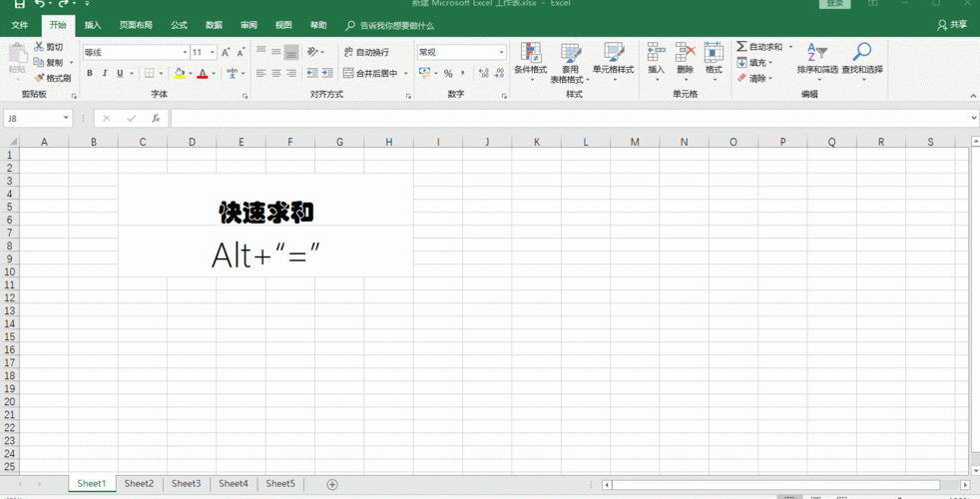Open the File (文件) tab

[x=20, y=25]
